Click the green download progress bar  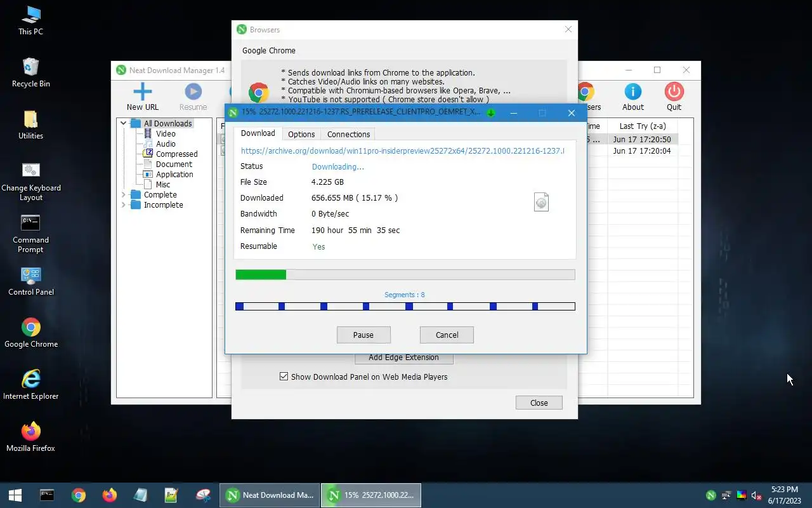[405, 274]
